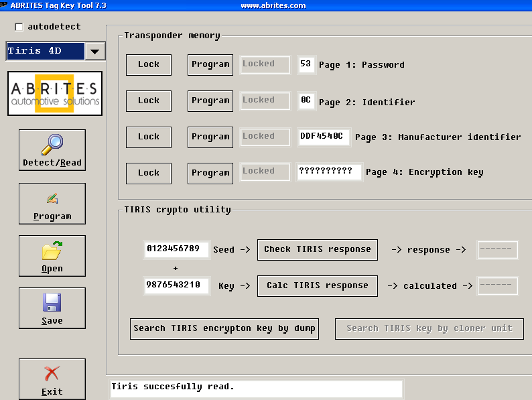Click the Page 1 Password value field 53
Screen dimensions: 532x400
coord(306,64)
